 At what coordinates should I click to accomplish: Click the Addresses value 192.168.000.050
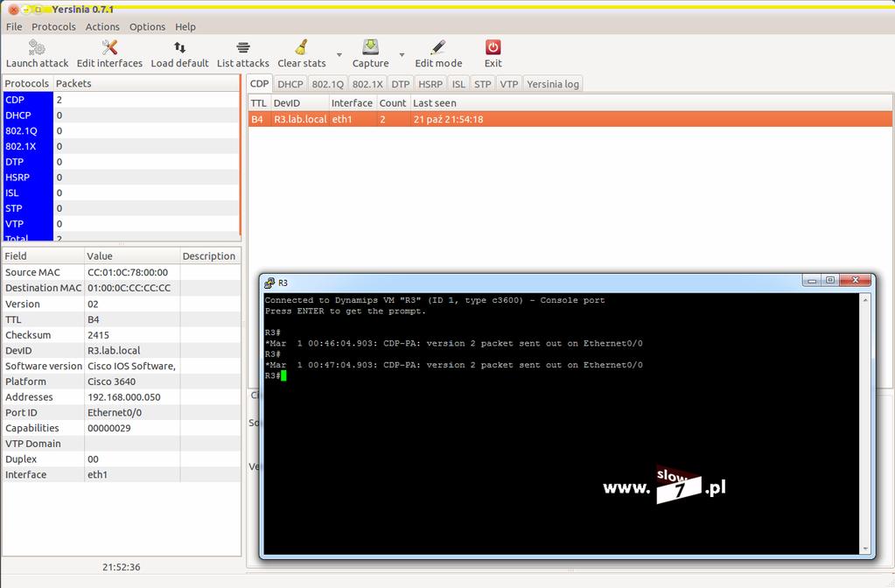124,396
